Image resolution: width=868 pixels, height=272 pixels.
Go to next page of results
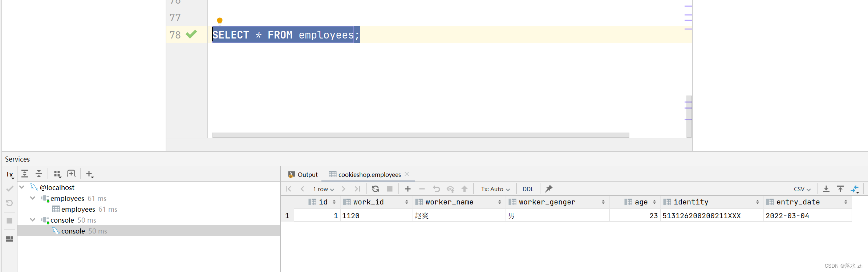point(343,189)
